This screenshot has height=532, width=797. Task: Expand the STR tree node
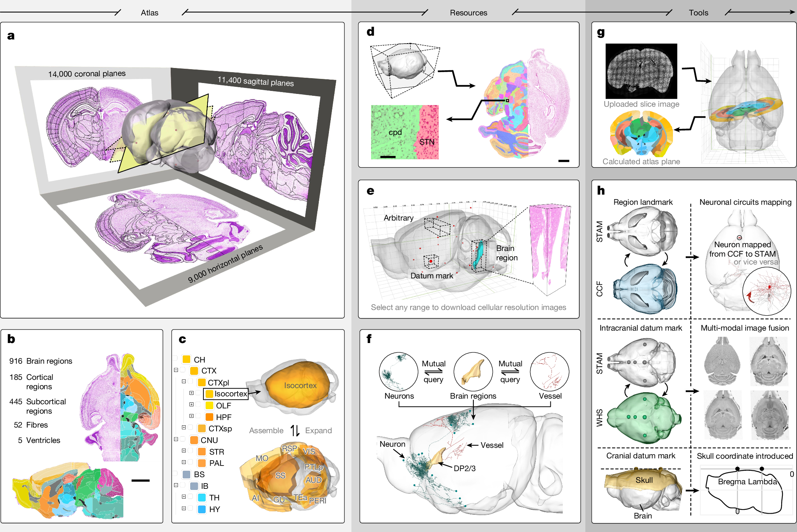tap(184, 451)
